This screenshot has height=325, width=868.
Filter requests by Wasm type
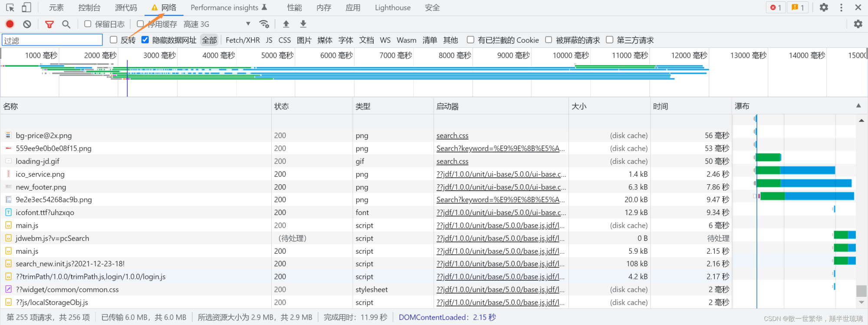click(407, 40)
